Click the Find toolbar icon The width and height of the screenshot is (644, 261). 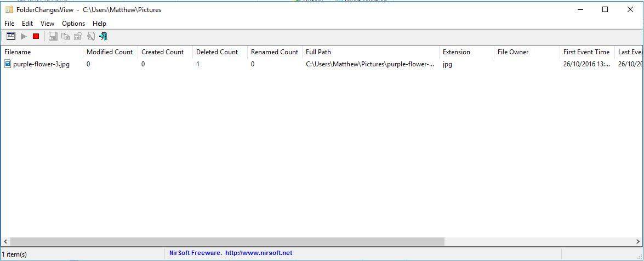(91, 37)
